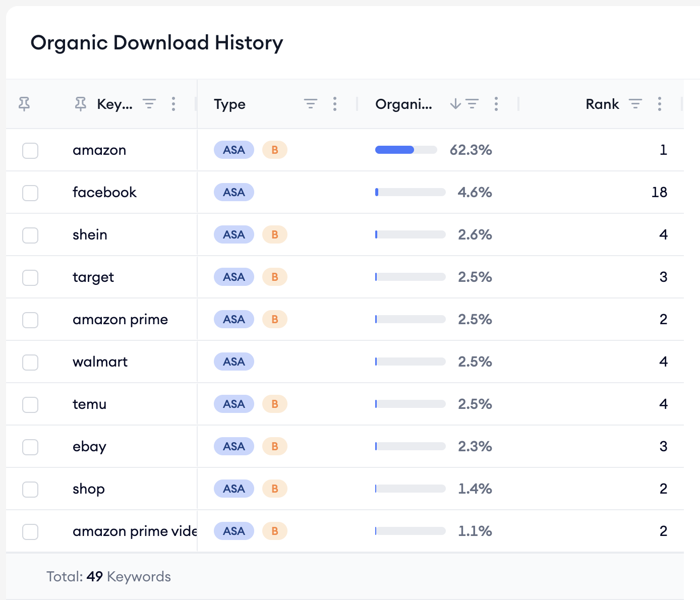Click the B badge in amazon prime video row
This screenshot has width=700, height=600.
[275, 531]
